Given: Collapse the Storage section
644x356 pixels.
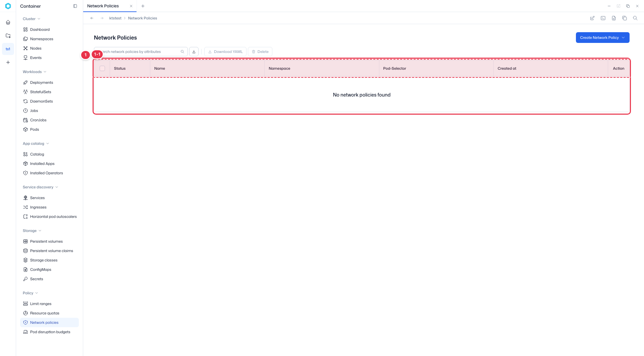Looking at the screenshot, I should coord(32,231).
